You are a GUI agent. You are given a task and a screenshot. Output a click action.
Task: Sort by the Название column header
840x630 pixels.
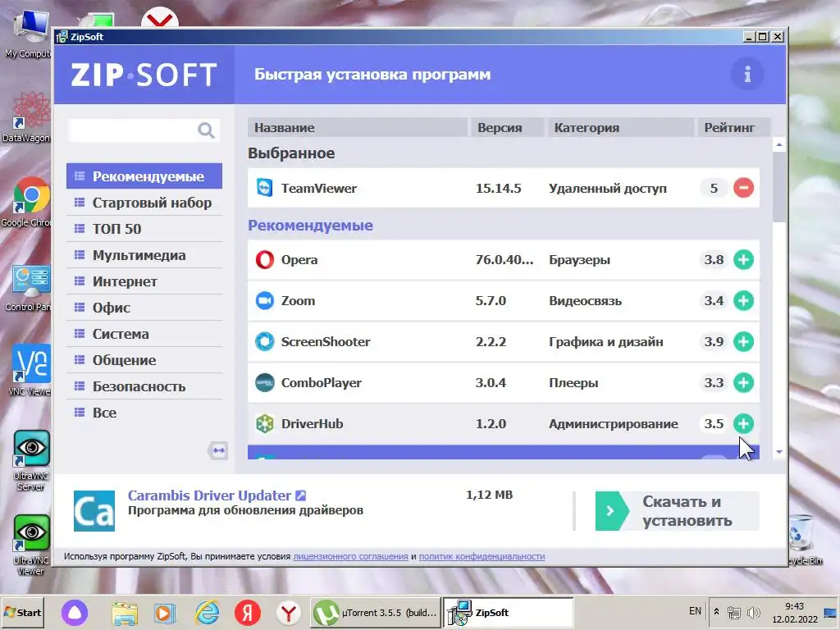tap(358, 127)
